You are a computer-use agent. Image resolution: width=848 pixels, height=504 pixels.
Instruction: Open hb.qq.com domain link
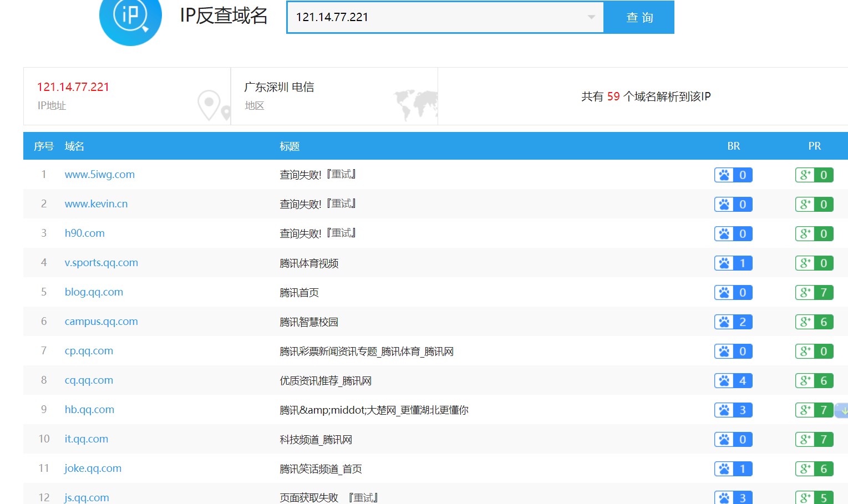[89, 410]
